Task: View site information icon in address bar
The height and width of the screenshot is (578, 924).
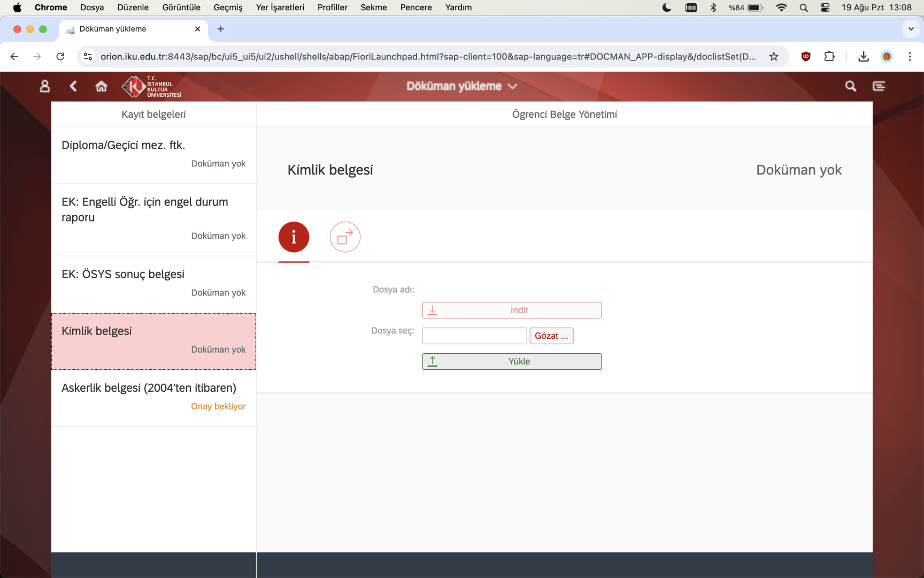Action: point(88,56)
